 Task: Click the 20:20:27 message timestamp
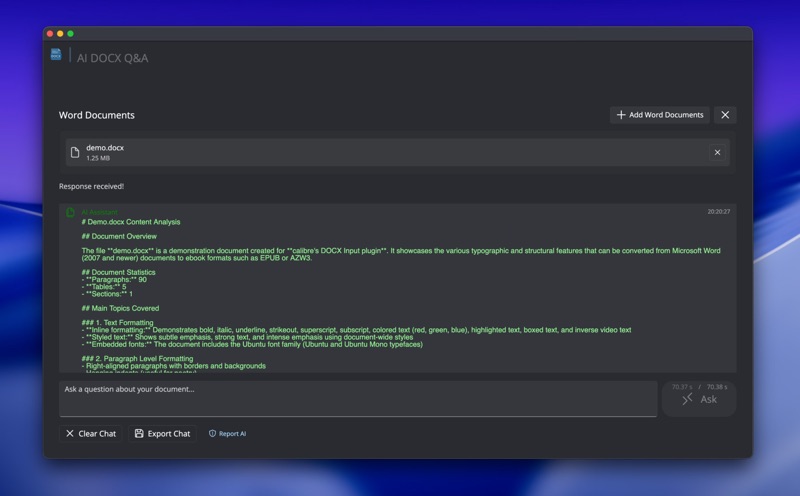coord(718,211)
